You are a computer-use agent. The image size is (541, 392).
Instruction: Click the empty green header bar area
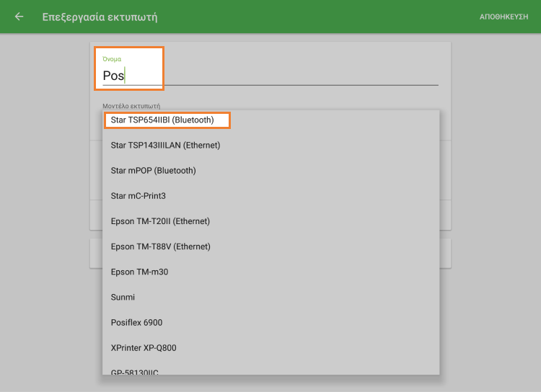[x=325, y=17]
